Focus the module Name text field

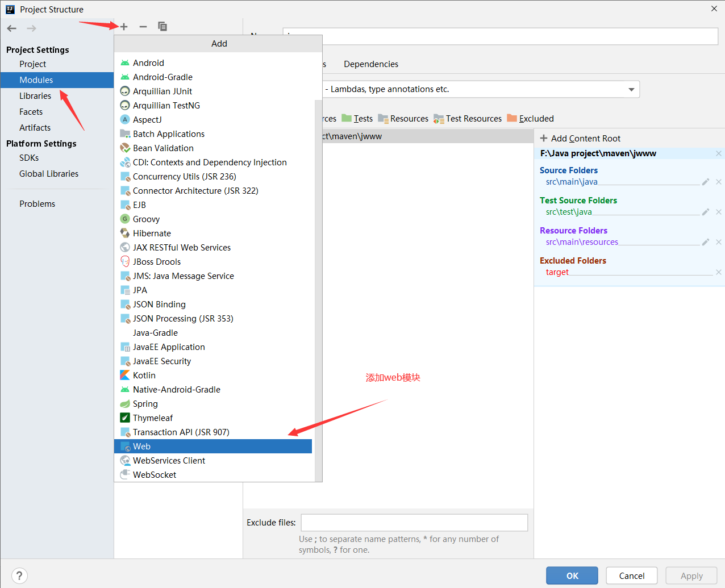501,36
